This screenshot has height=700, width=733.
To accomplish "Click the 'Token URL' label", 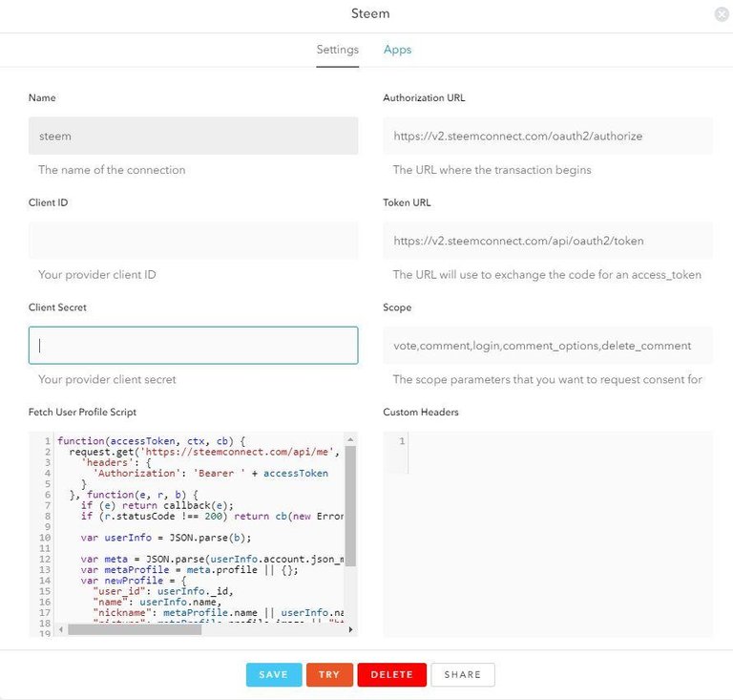I will click(x=408, y=202).
